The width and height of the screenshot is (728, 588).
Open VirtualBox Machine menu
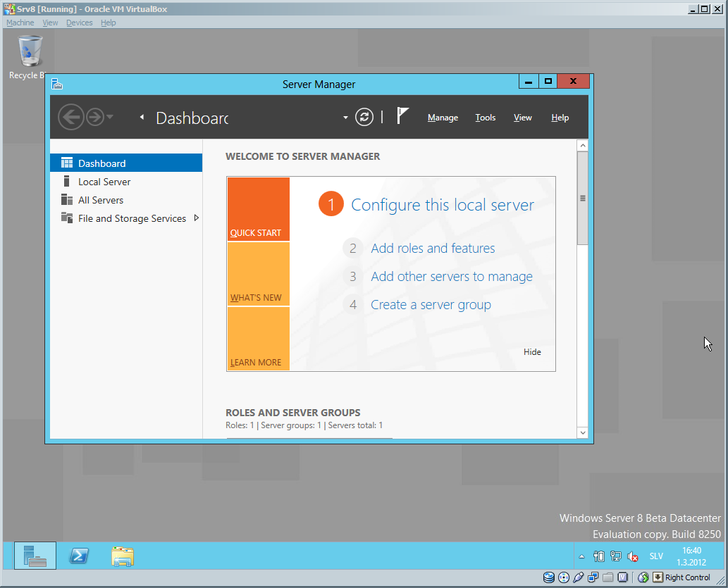click(20, 23)
